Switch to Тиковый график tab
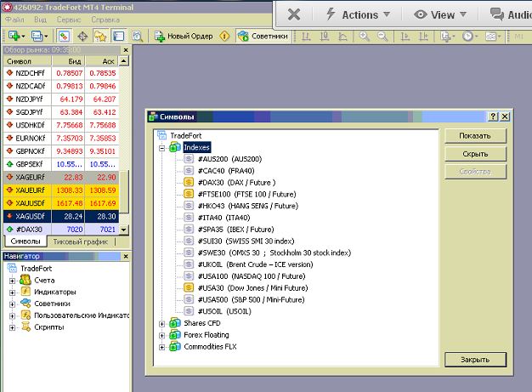Image resolution: width=532 pixels, height=392 pixels. [x=81, y=241]
